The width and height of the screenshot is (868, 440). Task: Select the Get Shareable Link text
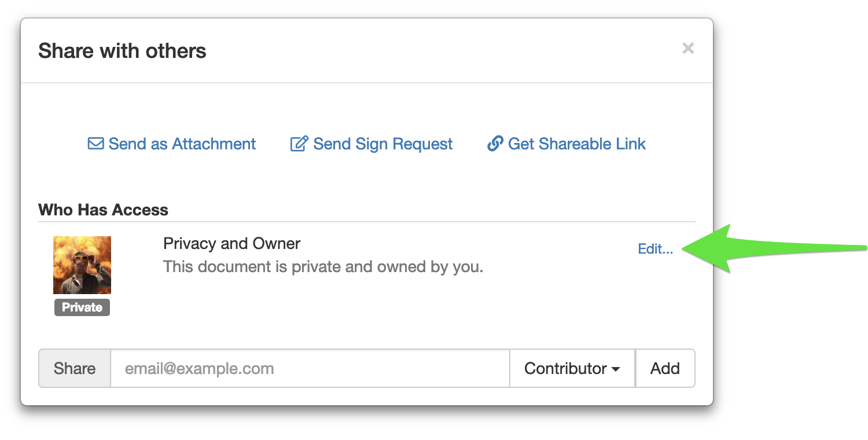[576, 144]
